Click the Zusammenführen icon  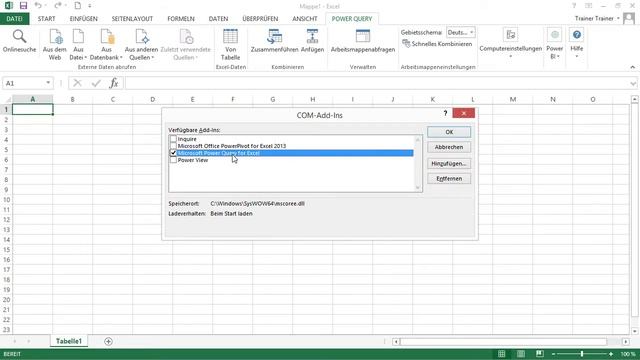click(x=274, y=37)
